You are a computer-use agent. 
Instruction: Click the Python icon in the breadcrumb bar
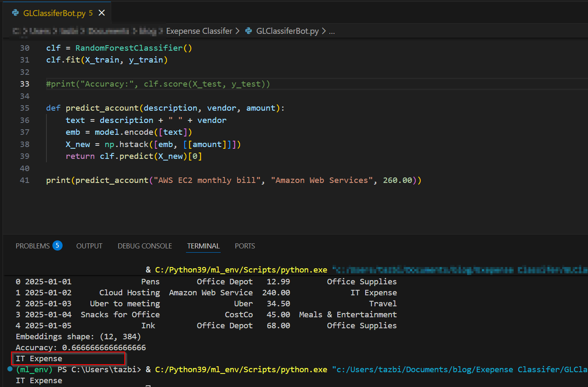(x=249, y=31)
